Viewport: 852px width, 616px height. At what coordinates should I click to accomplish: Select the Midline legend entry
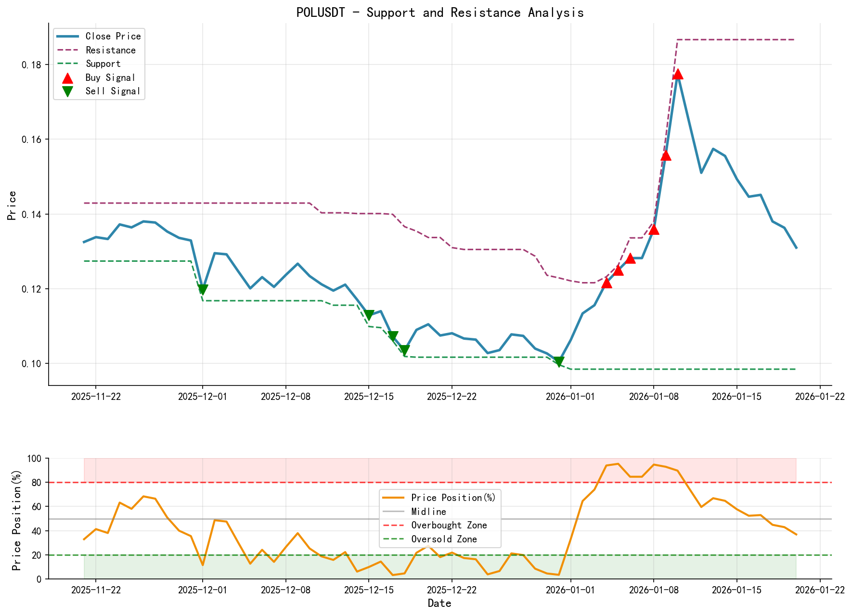(427, 512)
